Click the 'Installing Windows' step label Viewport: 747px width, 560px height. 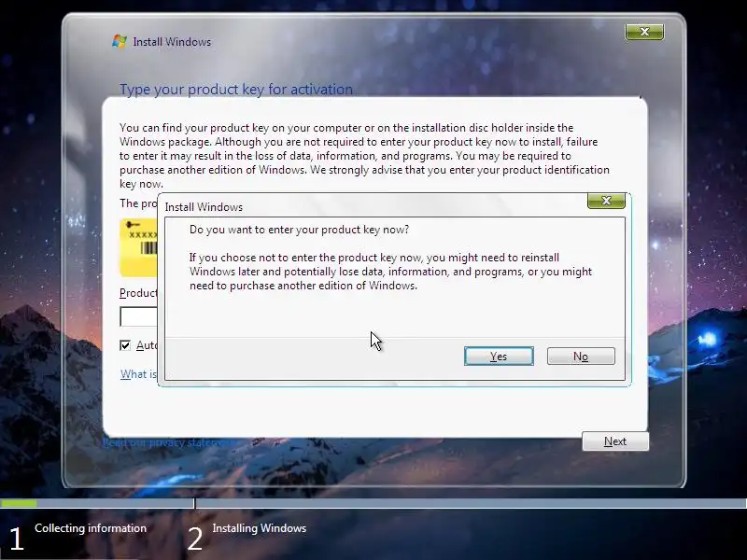(x=260, y=528)
